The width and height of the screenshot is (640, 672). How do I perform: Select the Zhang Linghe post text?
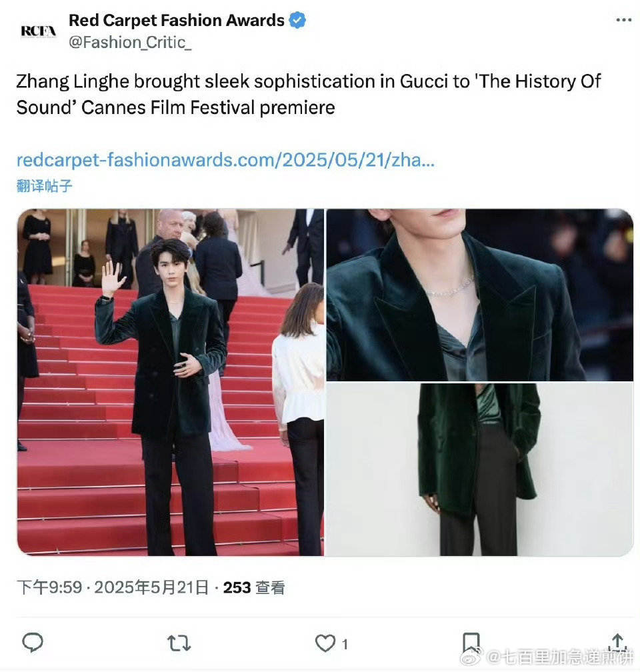309,94
